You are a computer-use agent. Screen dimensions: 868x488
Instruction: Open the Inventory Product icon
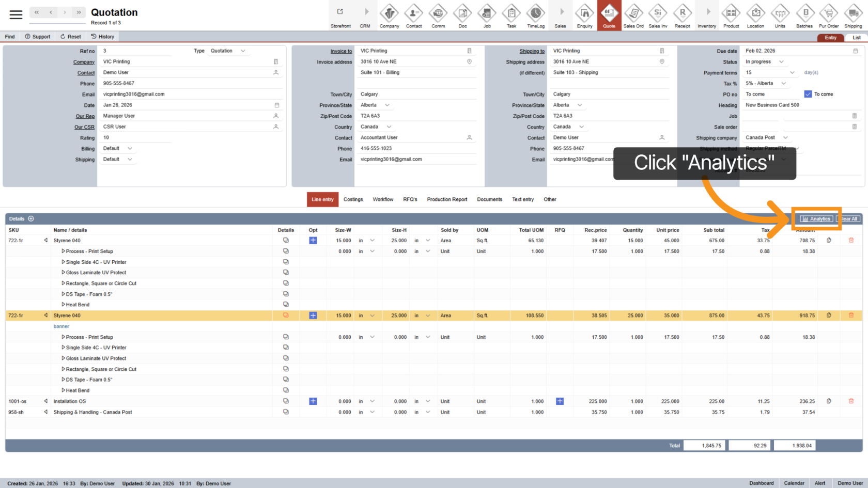[x=731, y=15]
